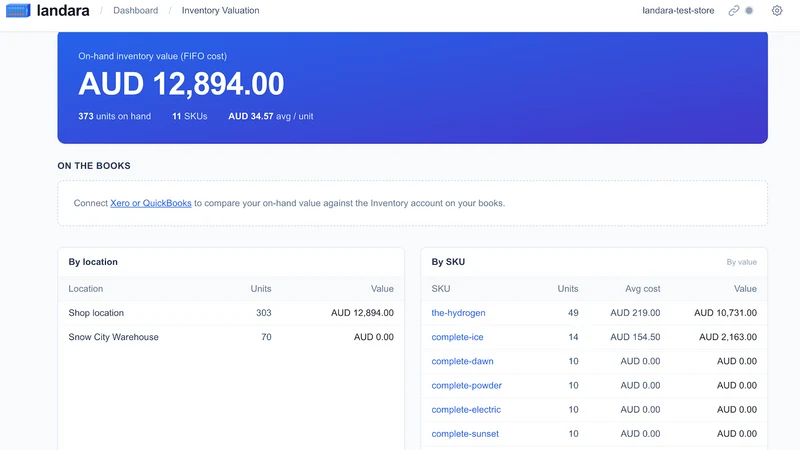Click Shop location value AUD 12,894.00

pyautogui.click(x=362, y=313)
